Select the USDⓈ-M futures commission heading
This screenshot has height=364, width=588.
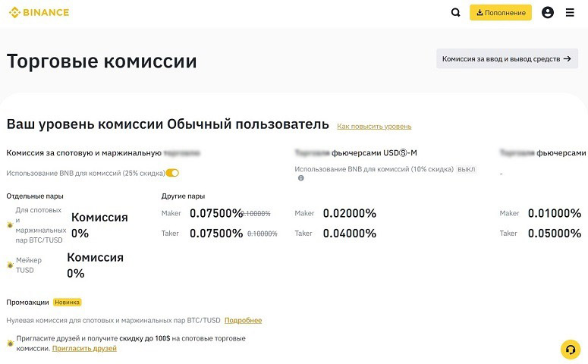pos(355,152)
